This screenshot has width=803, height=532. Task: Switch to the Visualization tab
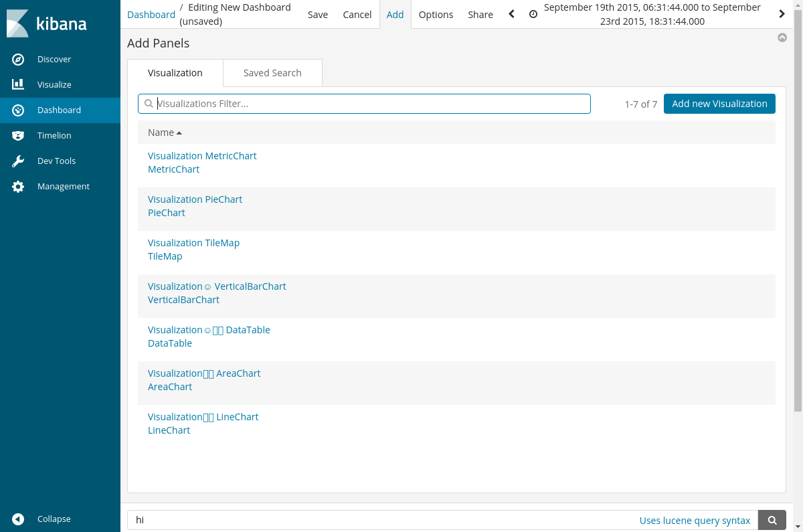coord(175,73)
